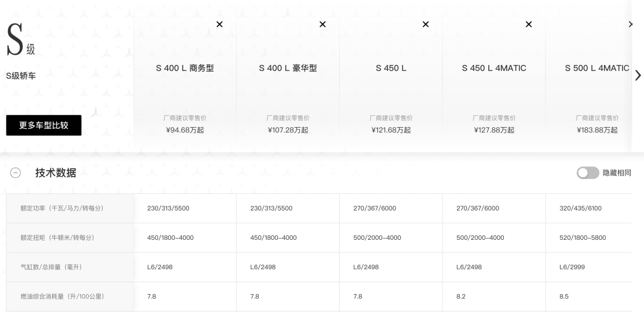Screen dimensions: 644x312
Task: Toggle the 隐藏相同 switch
Action: (588, 172)
